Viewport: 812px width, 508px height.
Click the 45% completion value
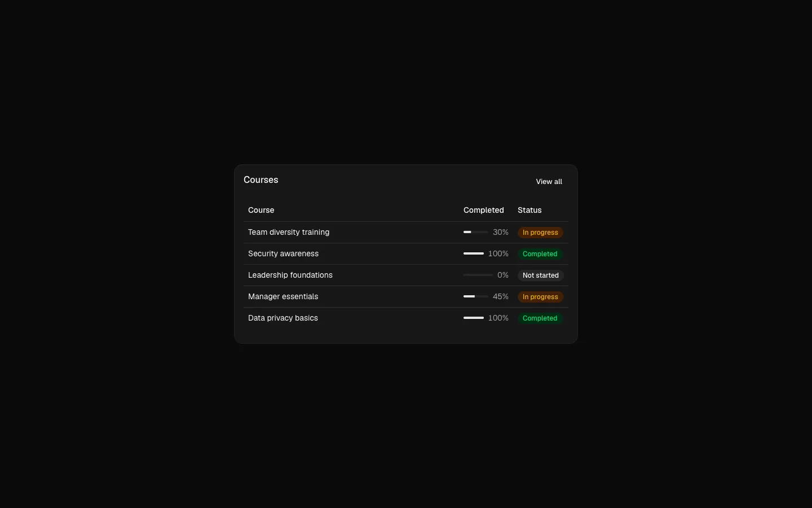pyautogui.click(x=501, y=296)
